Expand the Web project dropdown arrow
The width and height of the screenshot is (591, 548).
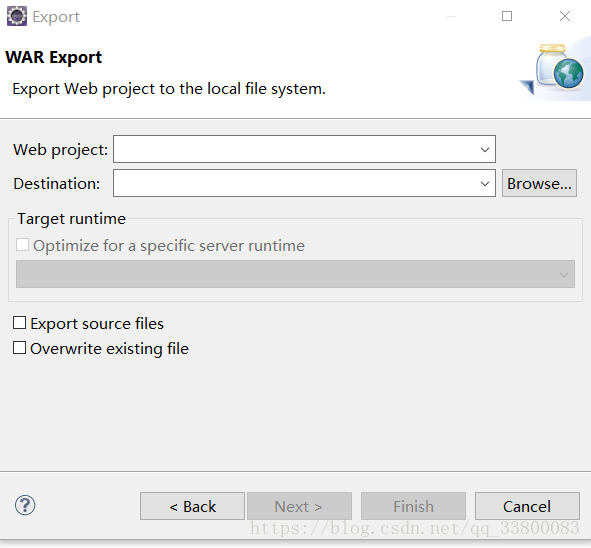pos(485,150)
